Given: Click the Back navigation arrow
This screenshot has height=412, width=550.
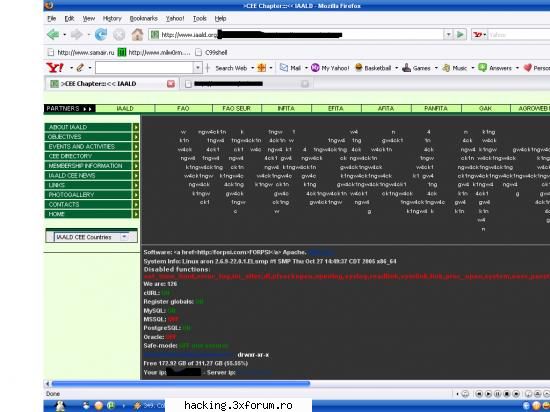Looking at the screenshot, I should click(53, 34).
